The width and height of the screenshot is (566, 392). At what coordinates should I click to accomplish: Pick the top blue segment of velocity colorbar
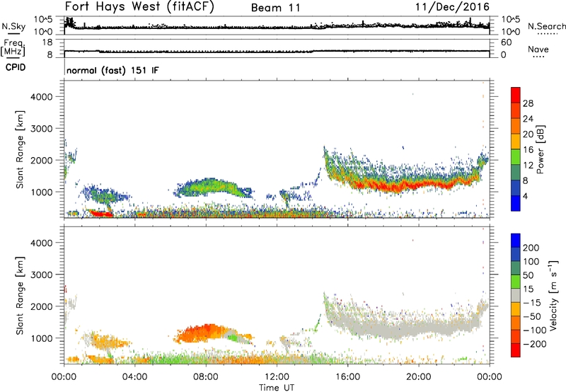(x=516, y=241)
